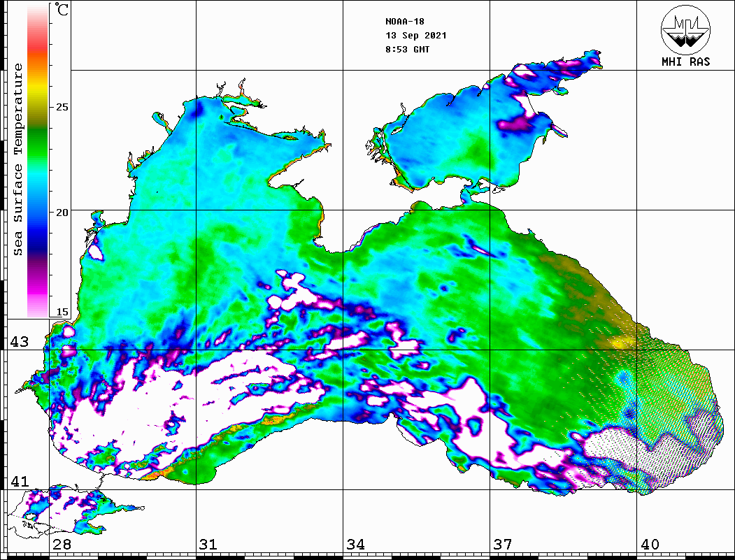Click the °C unit label on legend
This screenshot has width=735, height=560.
[x=61, y=9]
